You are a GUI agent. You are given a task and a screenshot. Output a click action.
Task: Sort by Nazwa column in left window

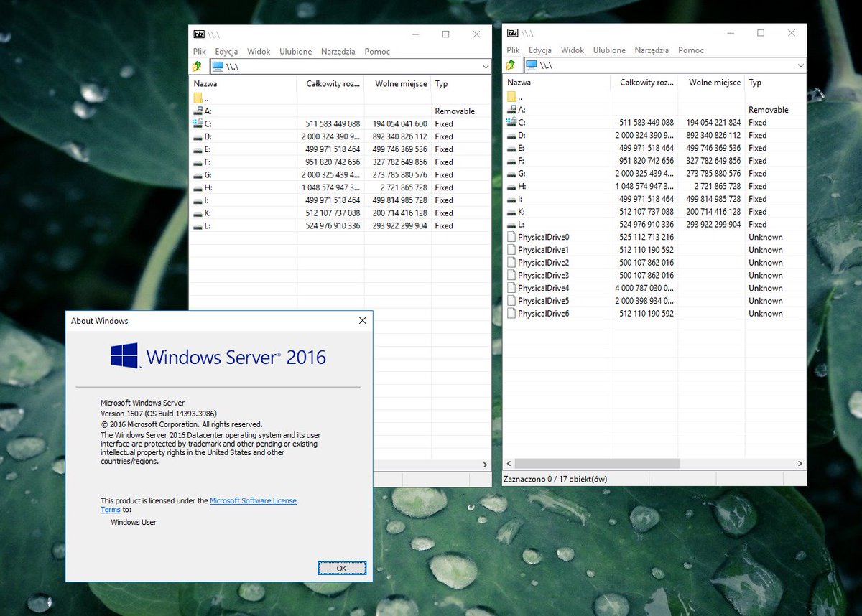[243, 84]
